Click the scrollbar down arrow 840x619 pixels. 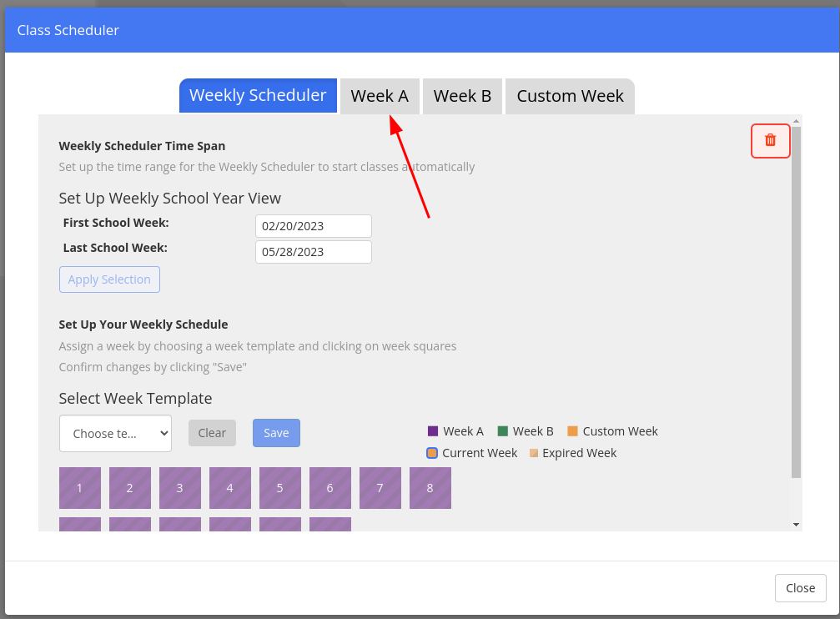coord(796,525)
